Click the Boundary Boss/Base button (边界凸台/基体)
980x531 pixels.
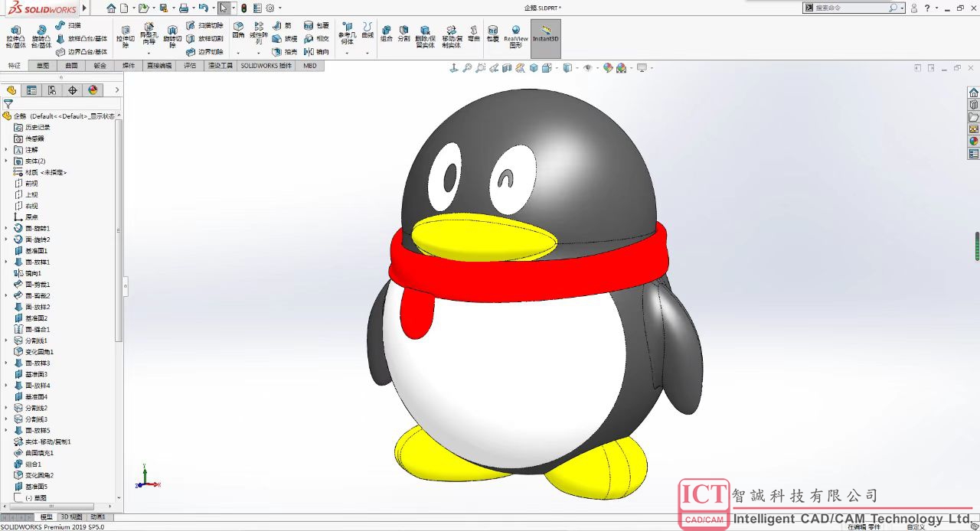[x=82, y=52]
